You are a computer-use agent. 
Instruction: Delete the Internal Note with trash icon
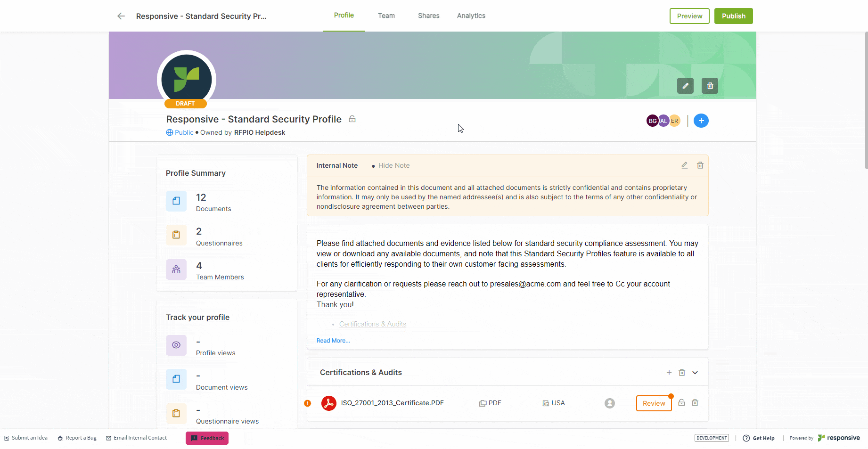(700, 165)
